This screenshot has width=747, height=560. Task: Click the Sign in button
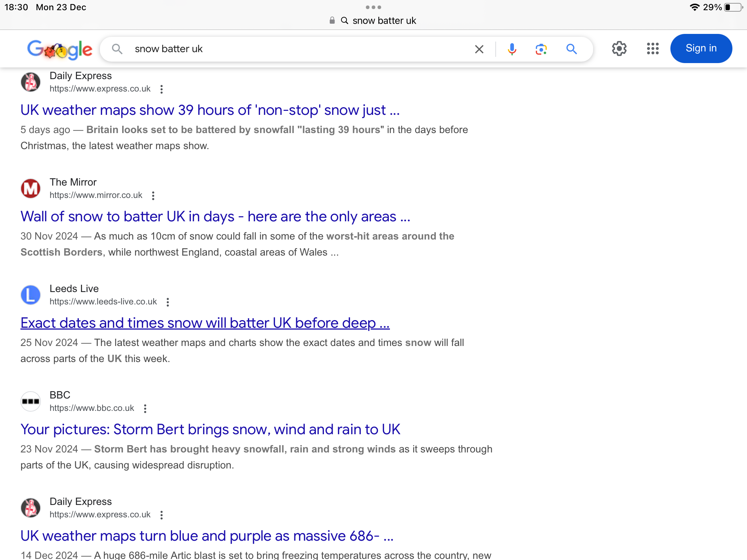[701, 48]
